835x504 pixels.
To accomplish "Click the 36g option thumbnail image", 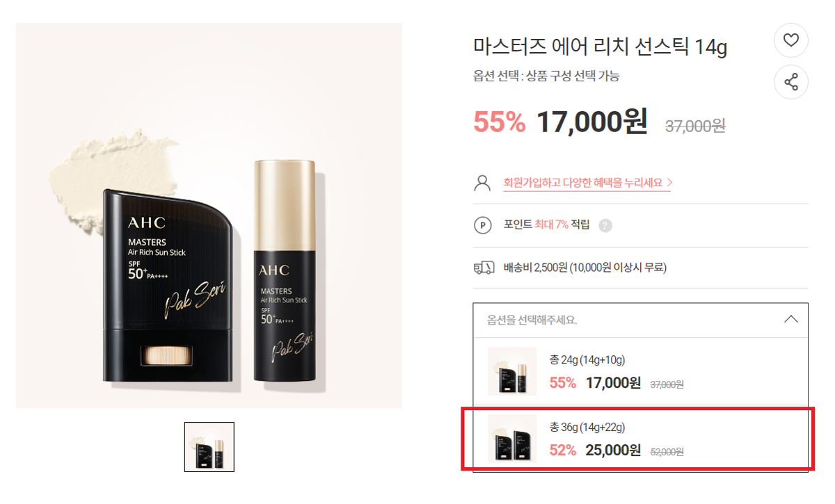I will [512, 439].
